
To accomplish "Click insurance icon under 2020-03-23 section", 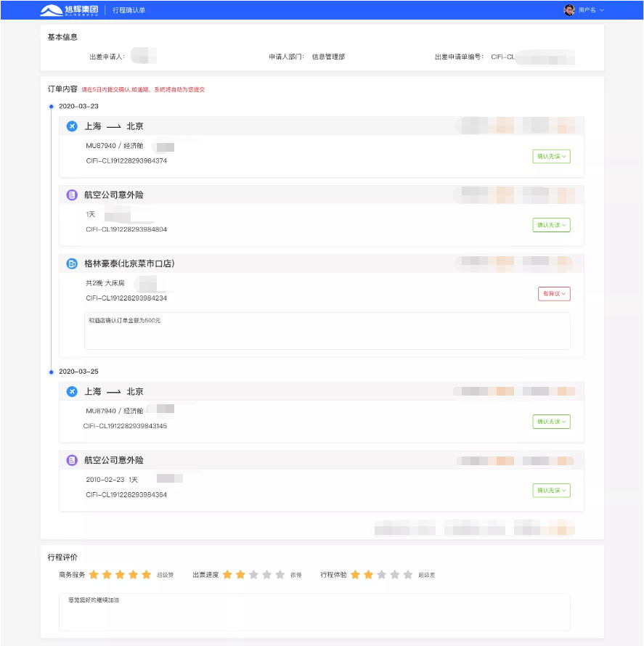I will (x=72, y=195).
